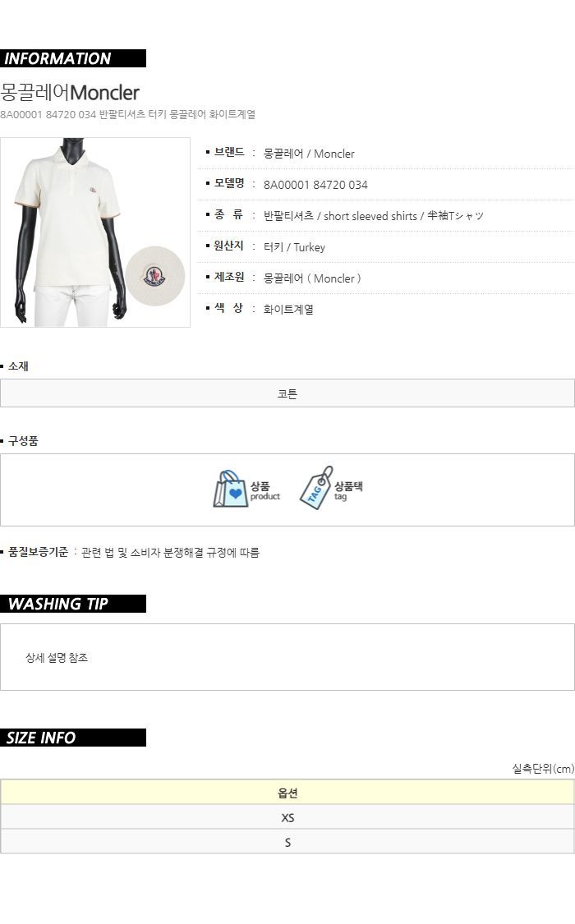Image resolution: width=575 pixels, height=924 pixels.
Task: Click the 옵션 table header
Action: click(287, 793)
